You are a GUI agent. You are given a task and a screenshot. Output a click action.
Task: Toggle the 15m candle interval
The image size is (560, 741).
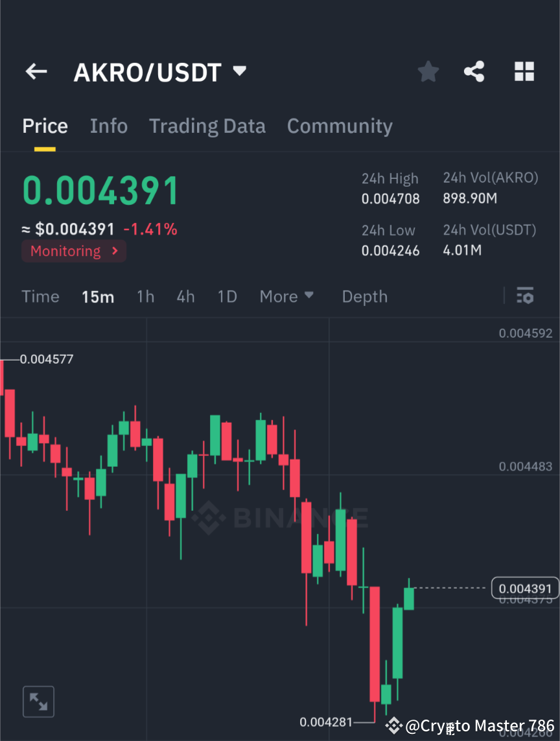pyautogui.click(x=98, y=296)
